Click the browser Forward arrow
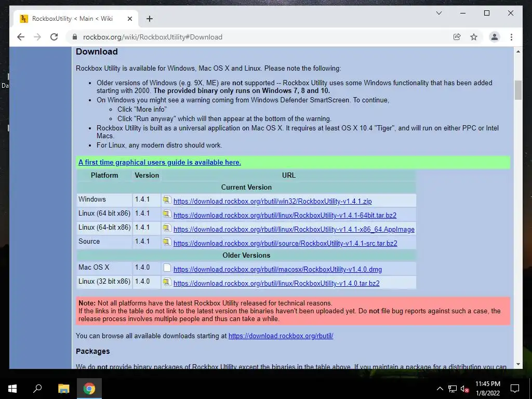532x399 pixels. [x=37, y=37]
